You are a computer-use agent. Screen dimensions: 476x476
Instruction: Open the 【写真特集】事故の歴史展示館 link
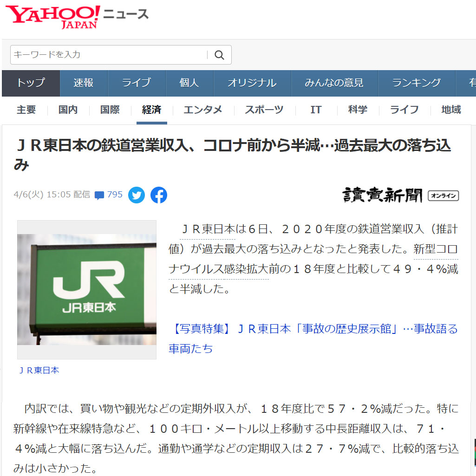(x=313, y=339)
